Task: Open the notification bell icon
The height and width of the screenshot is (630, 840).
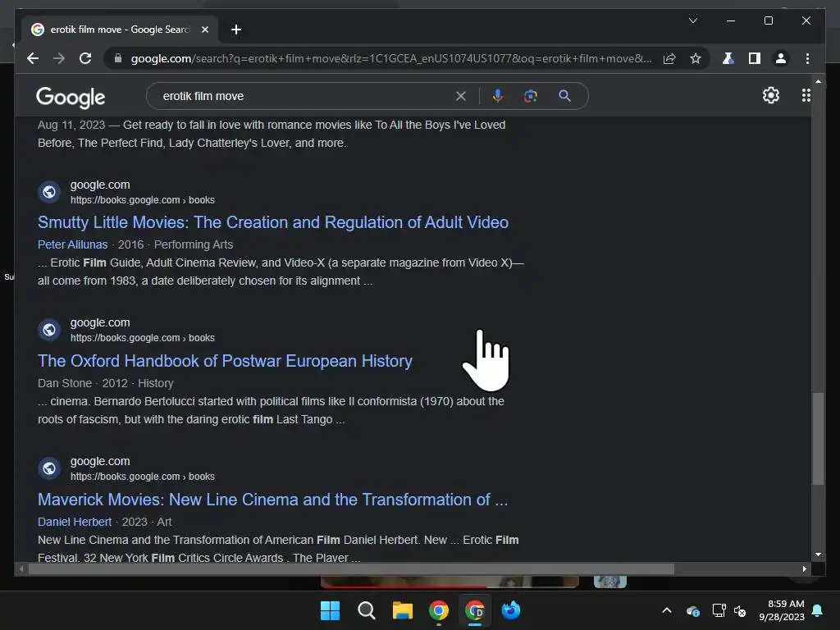Action: pyautogui.click(x=817, y=610)
